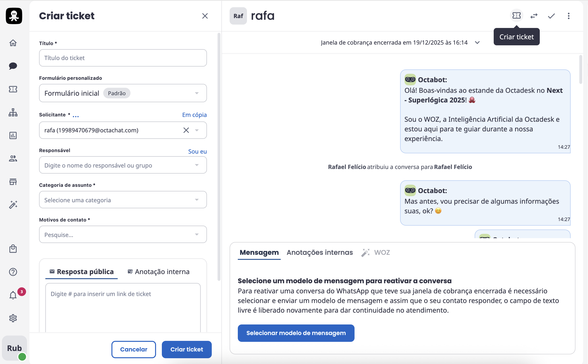Open the conversations chat icon in sidebar

13,66
